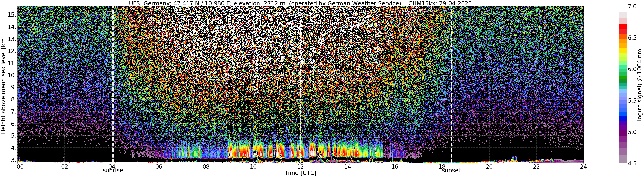Click the dashed white sunset marker line

click(x=452, y=85)
